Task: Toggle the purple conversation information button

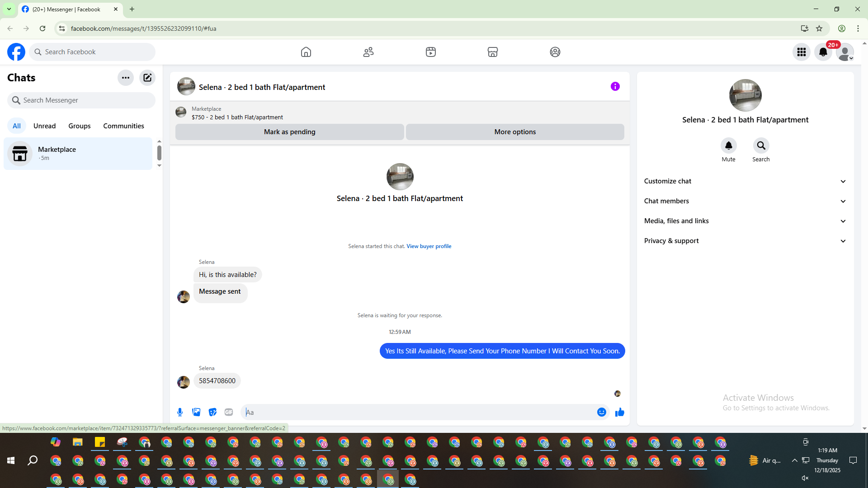Action: [x=615, y=86]
